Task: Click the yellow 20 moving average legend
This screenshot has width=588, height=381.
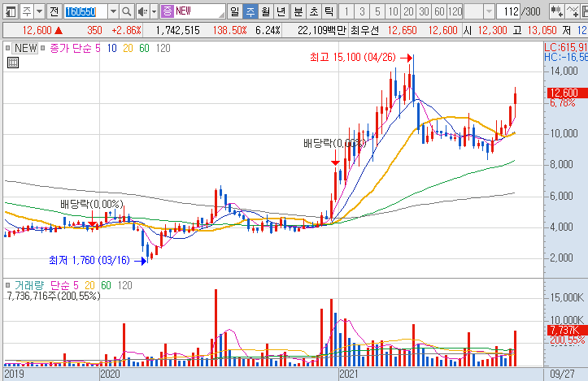Action: coord(128,48)
